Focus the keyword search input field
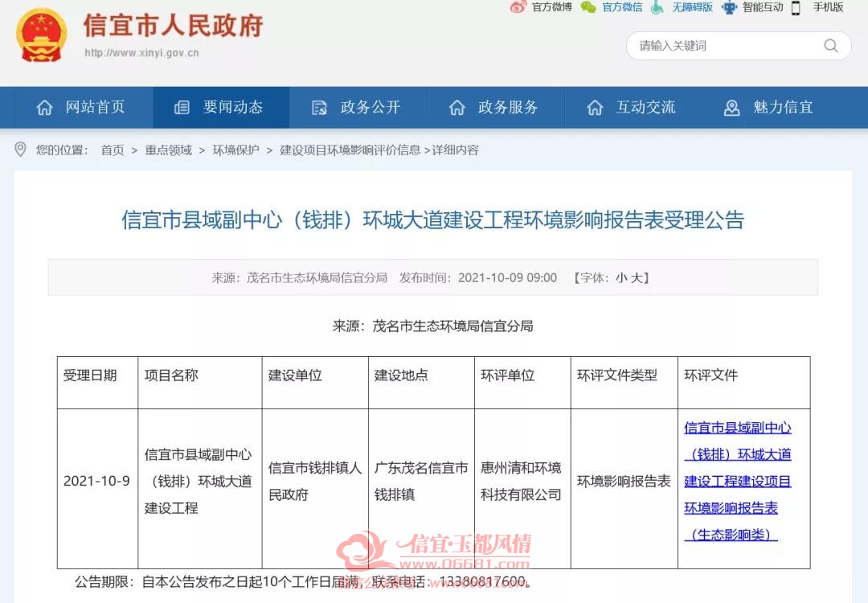Viewport: 868px width, 603px height. tap(739, 45)
